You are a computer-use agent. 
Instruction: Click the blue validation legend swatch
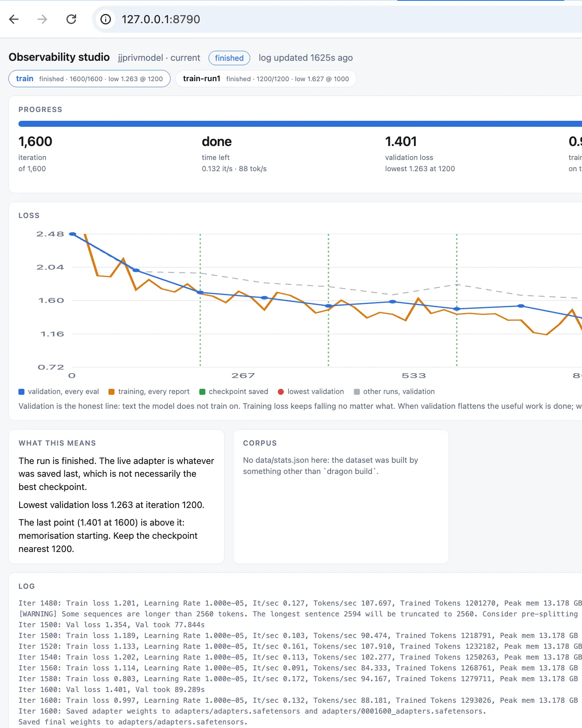coord(22,392)
